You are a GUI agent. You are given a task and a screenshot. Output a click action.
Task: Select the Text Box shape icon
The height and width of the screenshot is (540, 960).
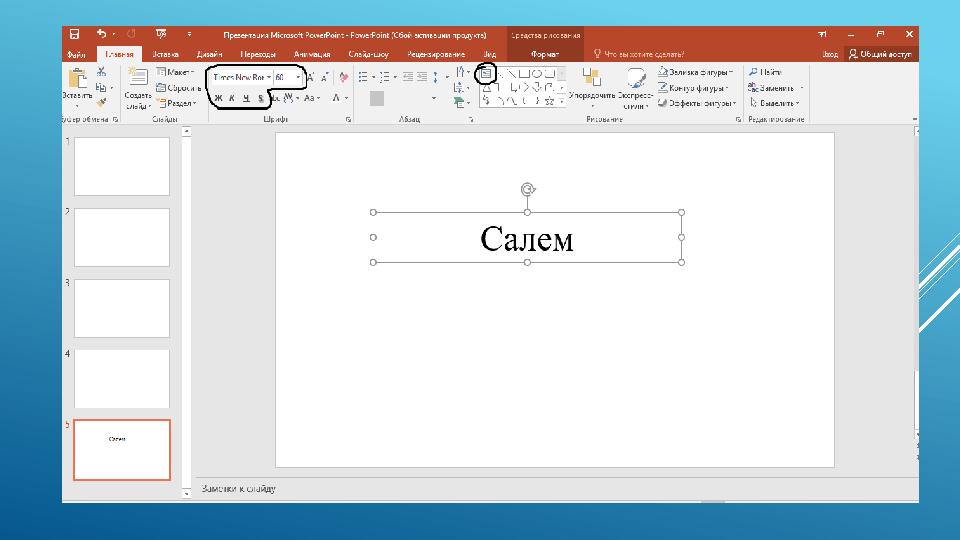486,73
